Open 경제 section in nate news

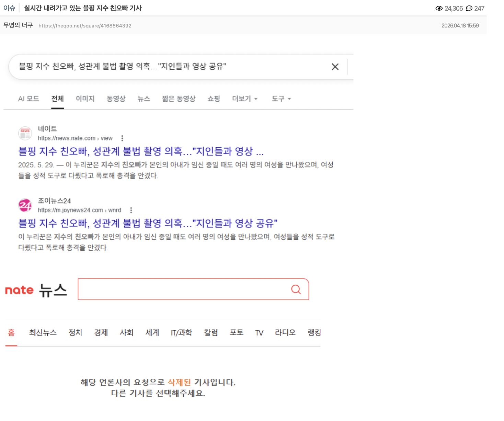click(101, 332)
